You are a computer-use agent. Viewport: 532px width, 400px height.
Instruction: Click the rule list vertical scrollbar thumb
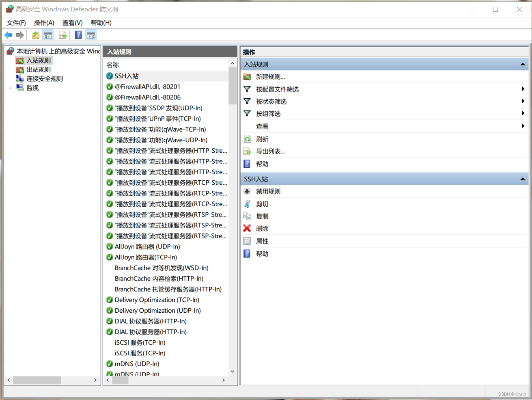coord(233,86)
